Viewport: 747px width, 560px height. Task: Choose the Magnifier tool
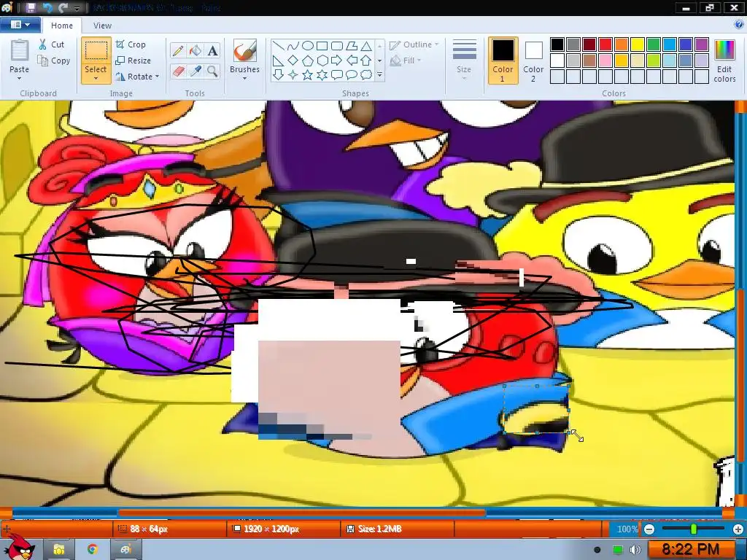[212, 71]
